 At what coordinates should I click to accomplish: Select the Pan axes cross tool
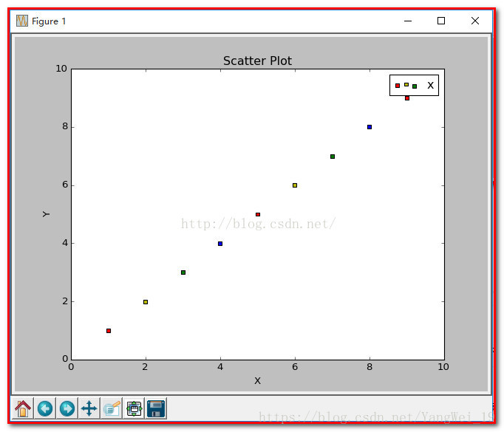tap(89, 408)
